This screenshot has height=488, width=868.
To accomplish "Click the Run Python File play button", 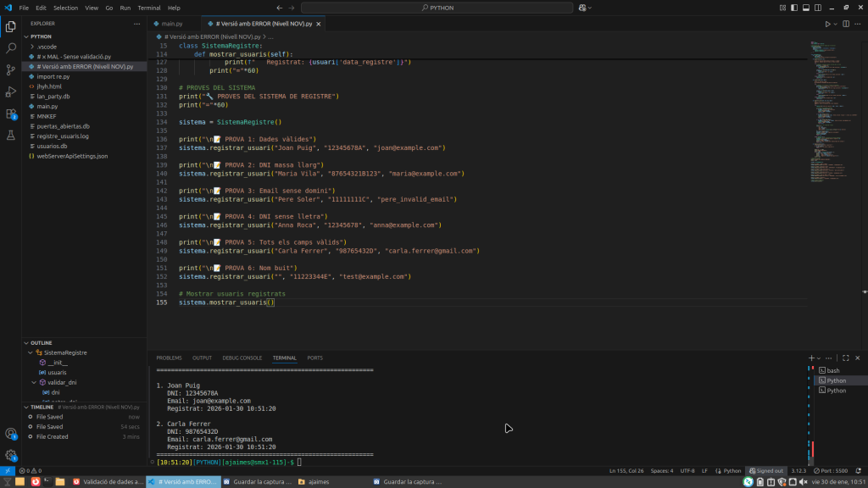I will 830,24.
